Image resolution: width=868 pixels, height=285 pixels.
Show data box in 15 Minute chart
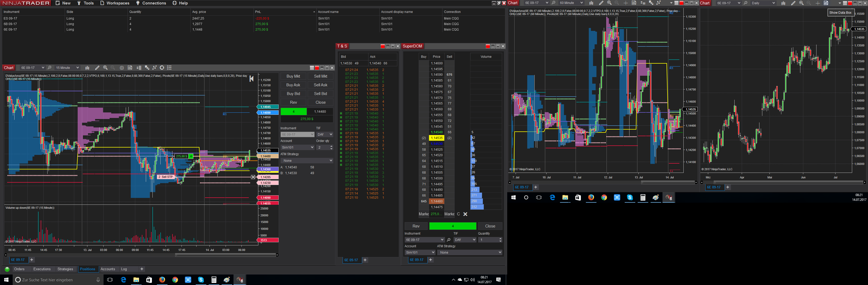(130, 68)
